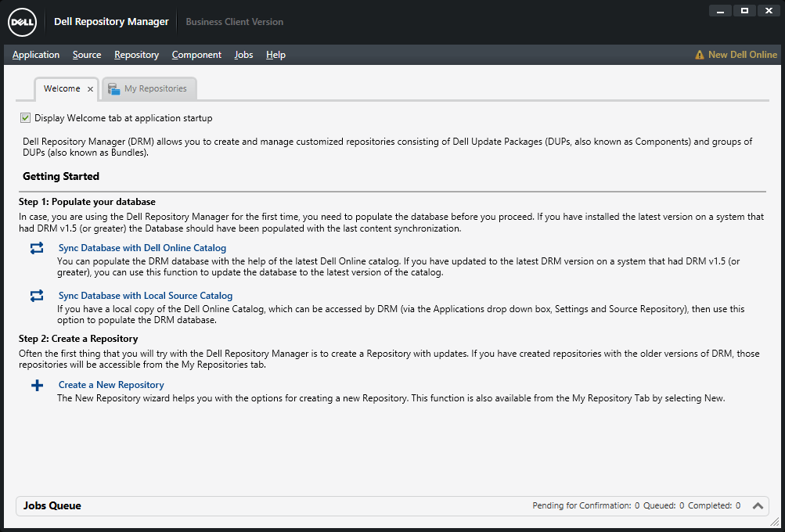Open the Repository menu

[135, 55]
